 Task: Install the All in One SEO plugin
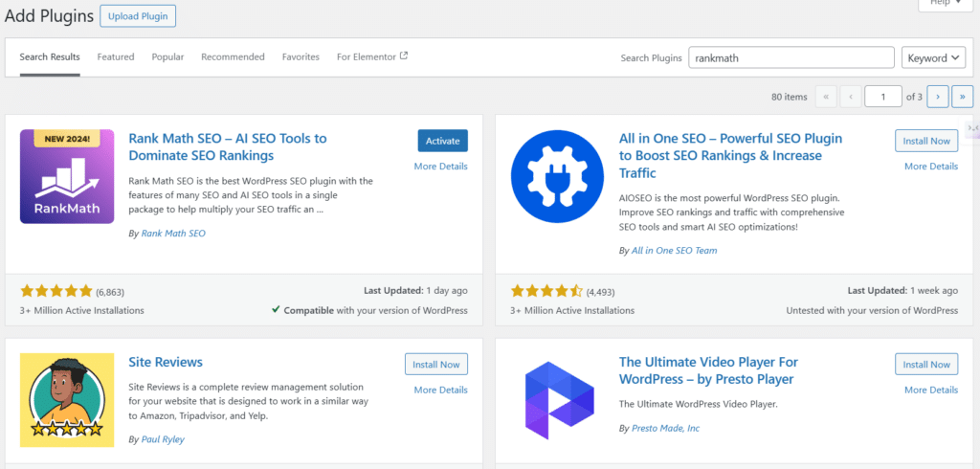coord(926,141)
